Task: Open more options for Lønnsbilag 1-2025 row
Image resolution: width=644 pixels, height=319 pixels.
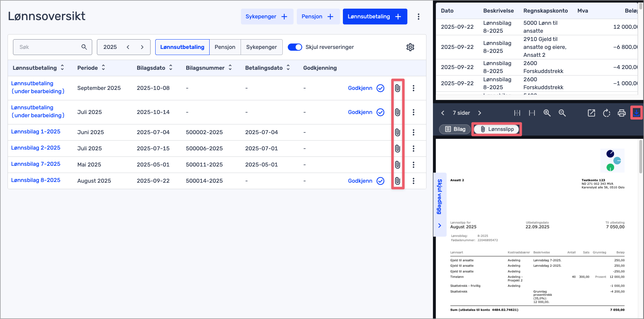Action: [413, 132]
